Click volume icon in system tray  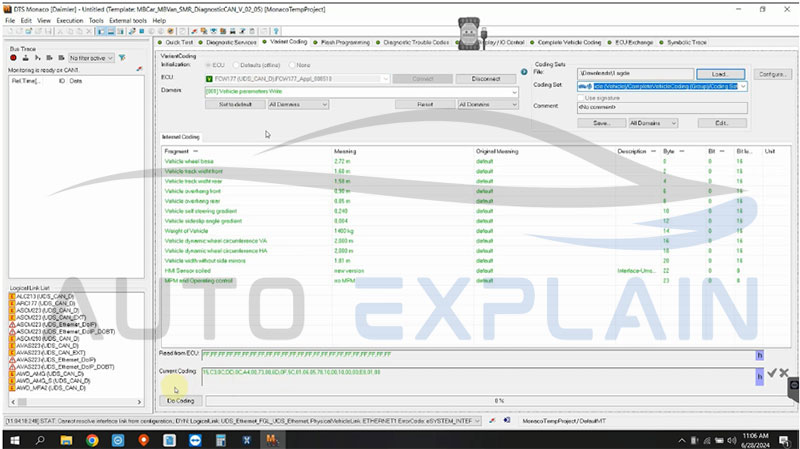[x=732, y=440]
